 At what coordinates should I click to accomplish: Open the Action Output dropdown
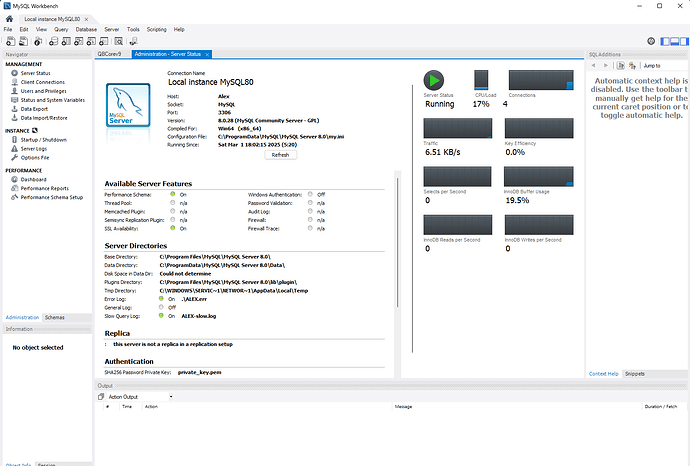click(170, 396)
